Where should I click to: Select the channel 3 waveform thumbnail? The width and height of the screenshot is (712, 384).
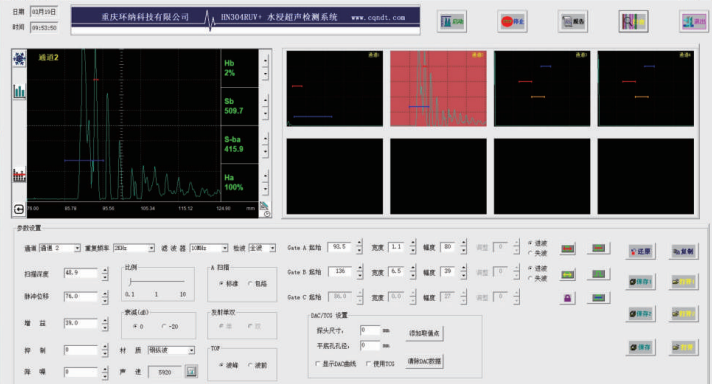(542, 89)
